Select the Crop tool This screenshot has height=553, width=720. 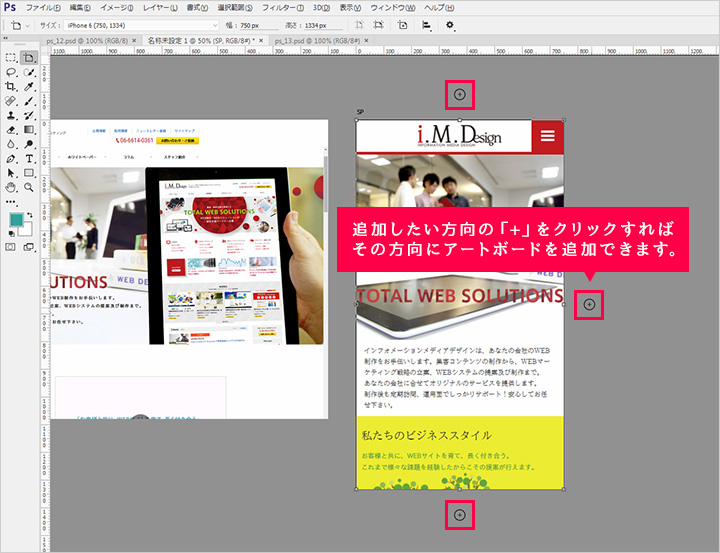click(x=11, y=86)
